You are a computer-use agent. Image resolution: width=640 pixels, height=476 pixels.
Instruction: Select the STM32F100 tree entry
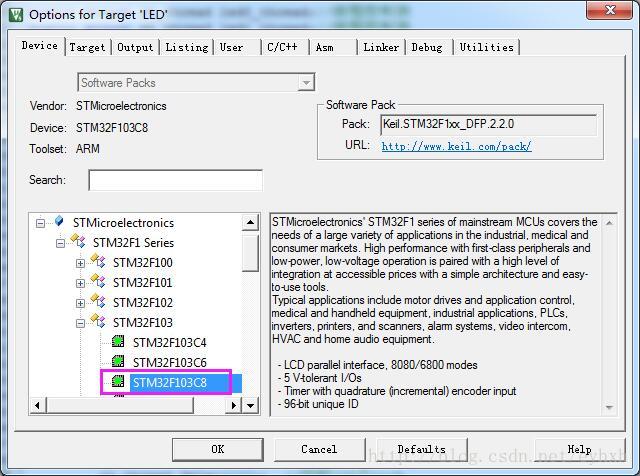click(x=143, y=262)
